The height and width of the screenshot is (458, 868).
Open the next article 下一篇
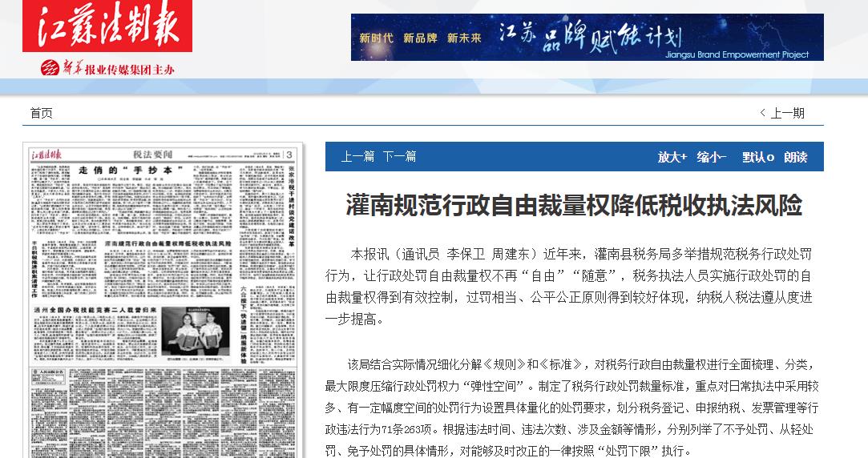[399, 157]
